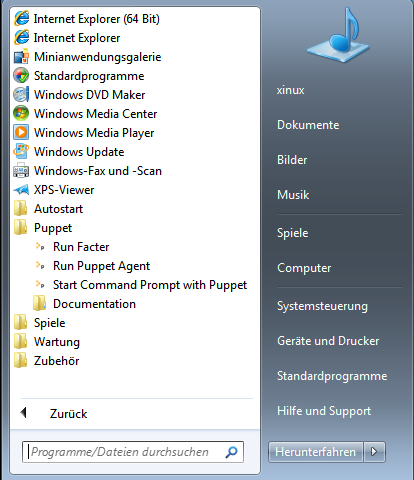The width and height of the screenshot is (414, 480).
Task: Expand the Wartung folder label
Action: (x=57, y=342)
